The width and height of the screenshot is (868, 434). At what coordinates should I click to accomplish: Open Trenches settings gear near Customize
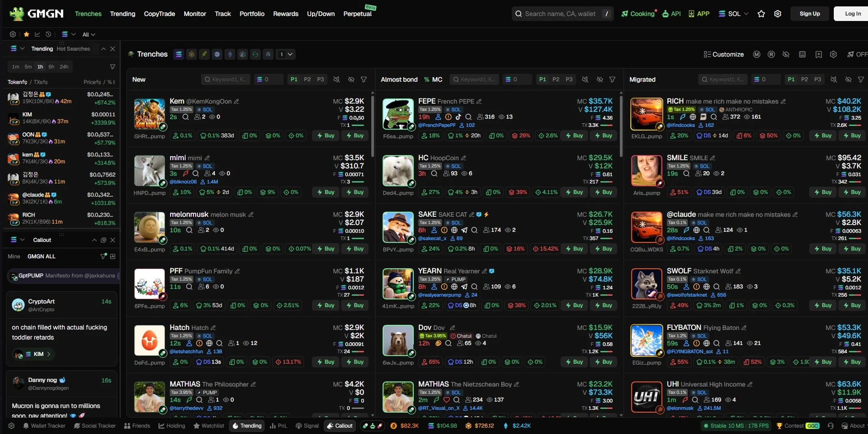pos(833,54)
